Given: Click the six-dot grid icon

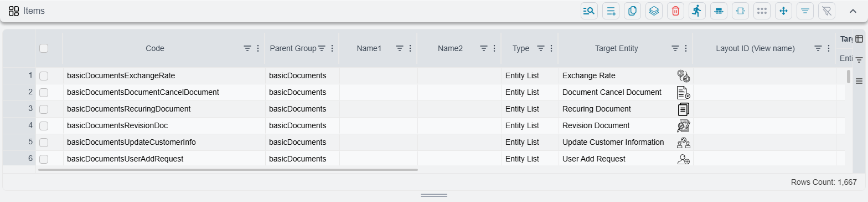Looking at the screenshot, I should (762, 11).
